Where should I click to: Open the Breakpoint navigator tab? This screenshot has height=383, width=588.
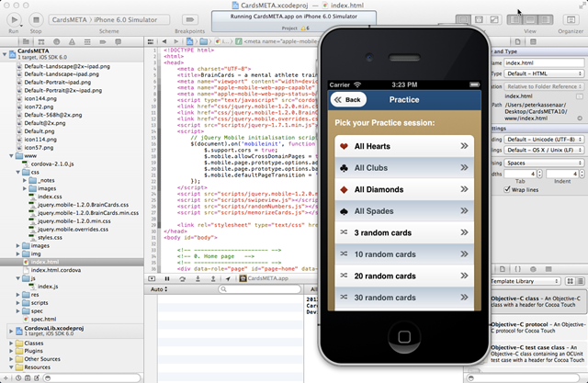coord(103,41)
